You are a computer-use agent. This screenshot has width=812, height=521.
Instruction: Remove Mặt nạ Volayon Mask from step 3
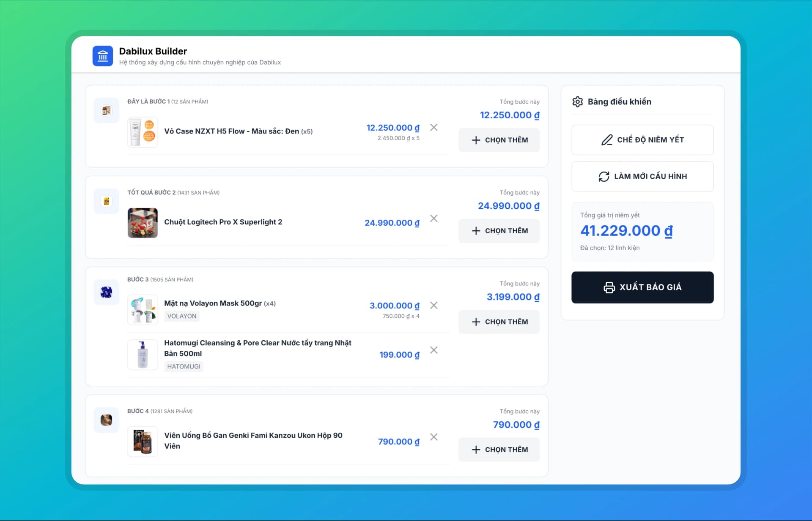(433, 305)
